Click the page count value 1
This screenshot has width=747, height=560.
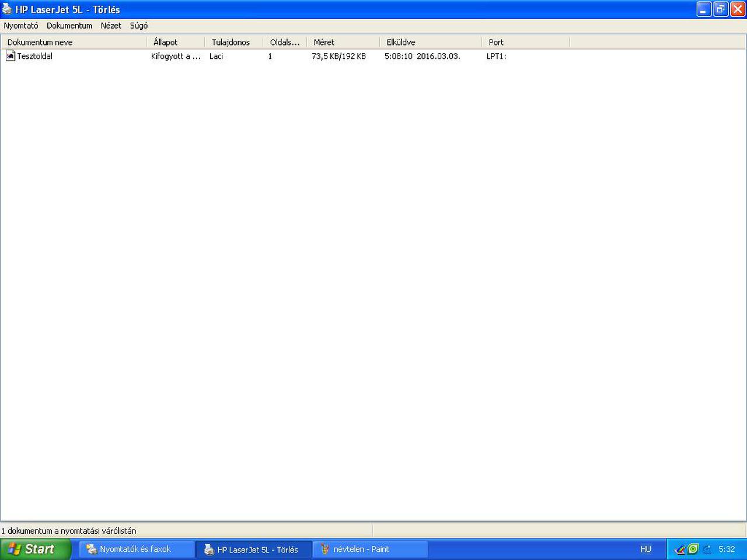pos(270,56)
